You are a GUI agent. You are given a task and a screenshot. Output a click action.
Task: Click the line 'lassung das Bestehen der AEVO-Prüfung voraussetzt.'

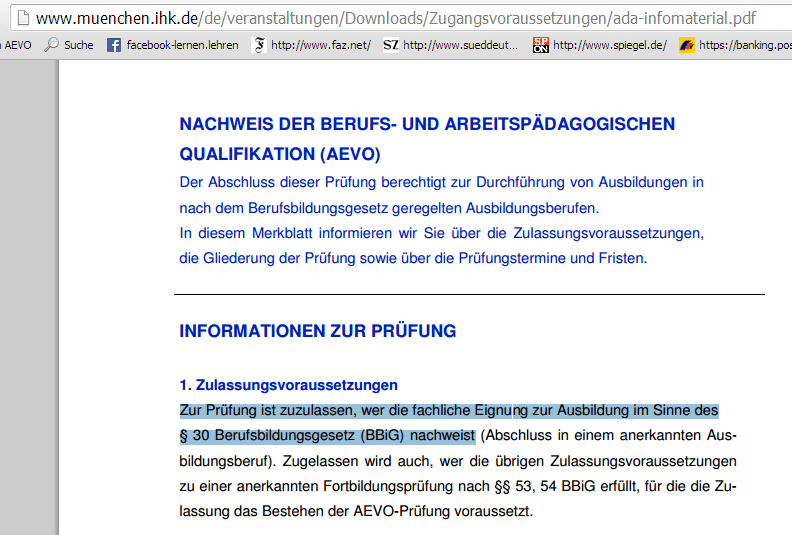(x=356, y=511)
